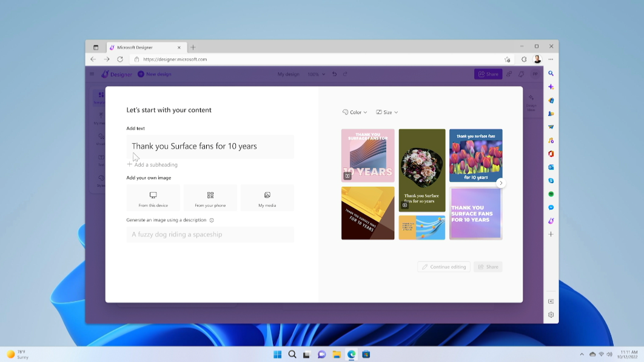
Task: Open Edge sidebar search icon
Action: pyautogui.click(x=551, y=73)
